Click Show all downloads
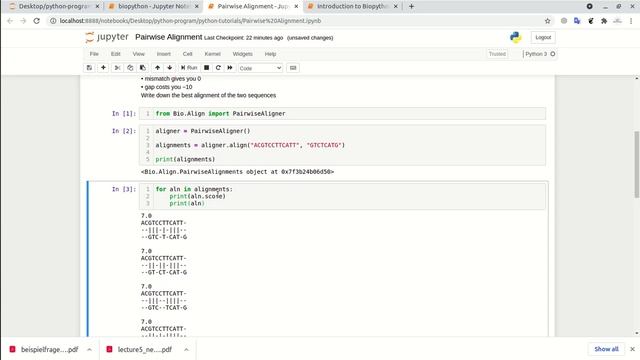This screenshot has width=640, height=360. click(x=606, y=349)
